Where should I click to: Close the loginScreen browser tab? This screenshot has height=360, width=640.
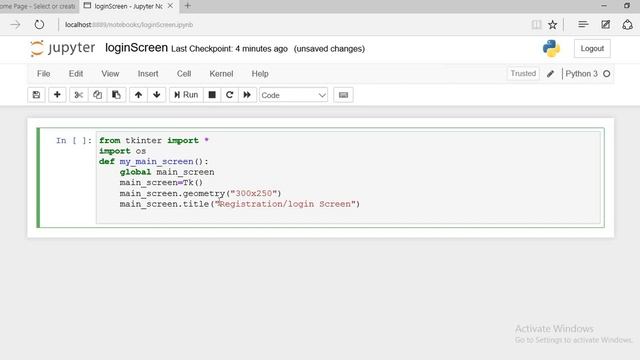pos(170,6)
